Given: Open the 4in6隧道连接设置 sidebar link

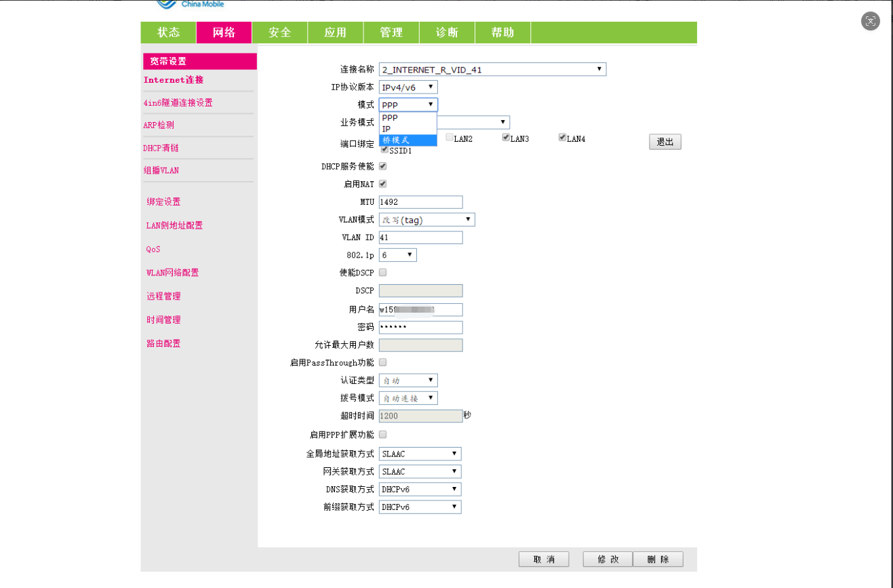Looking at the screenshot, I should click(178, 103).
